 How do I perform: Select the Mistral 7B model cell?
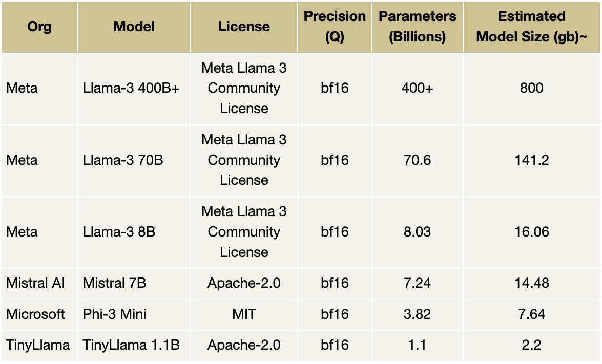click(114, 283)
